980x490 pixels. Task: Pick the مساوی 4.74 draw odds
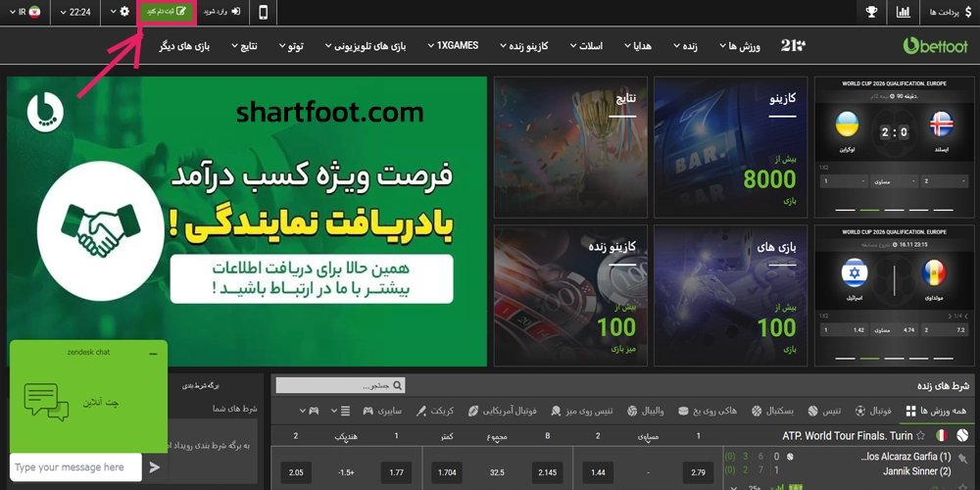point(896,329)
